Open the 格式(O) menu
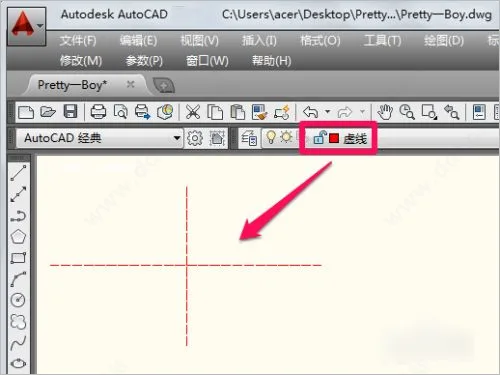Screen dimensions: 500x375 coord(320,41)
